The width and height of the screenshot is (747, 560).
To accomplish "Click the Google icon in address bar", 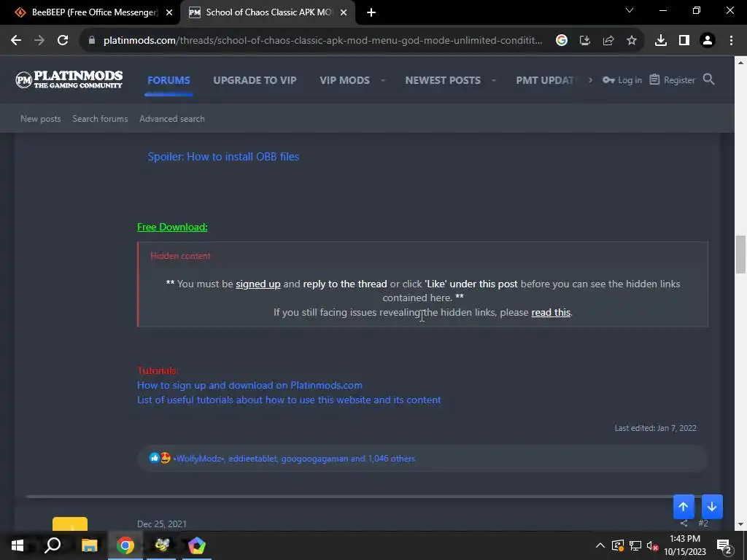I will tap(562, 41).
